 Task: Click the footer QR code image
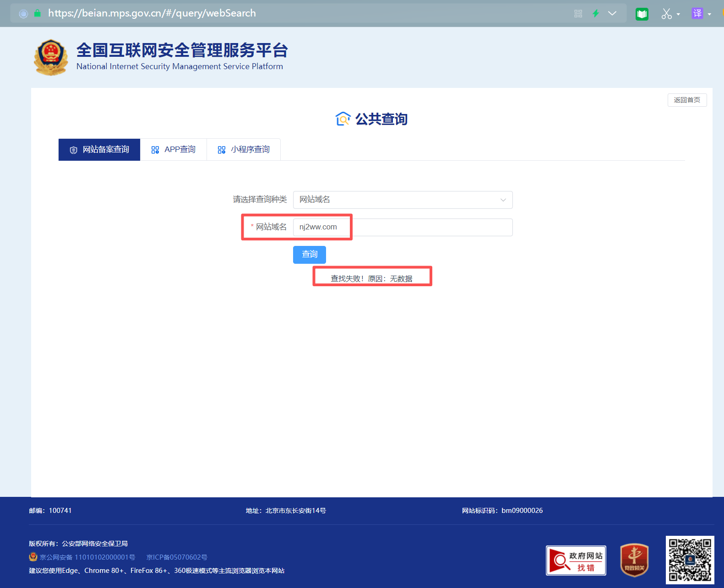(x=690, y=560)
